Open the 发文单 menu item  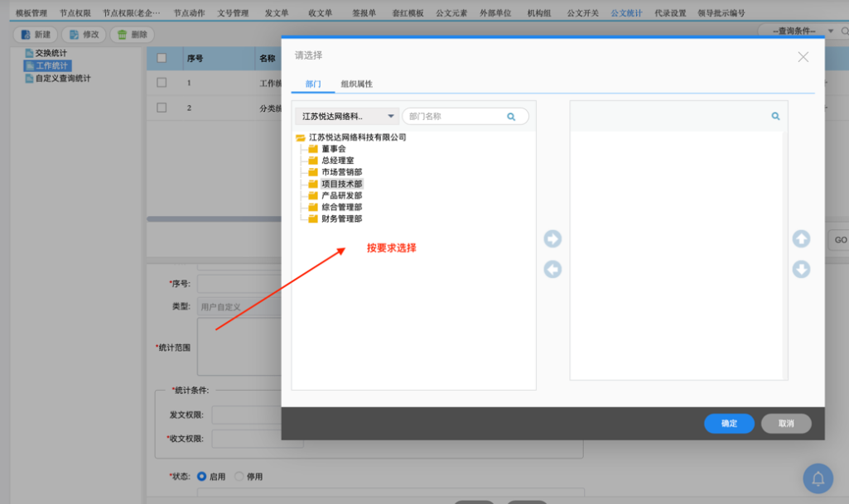coord(277,12)
